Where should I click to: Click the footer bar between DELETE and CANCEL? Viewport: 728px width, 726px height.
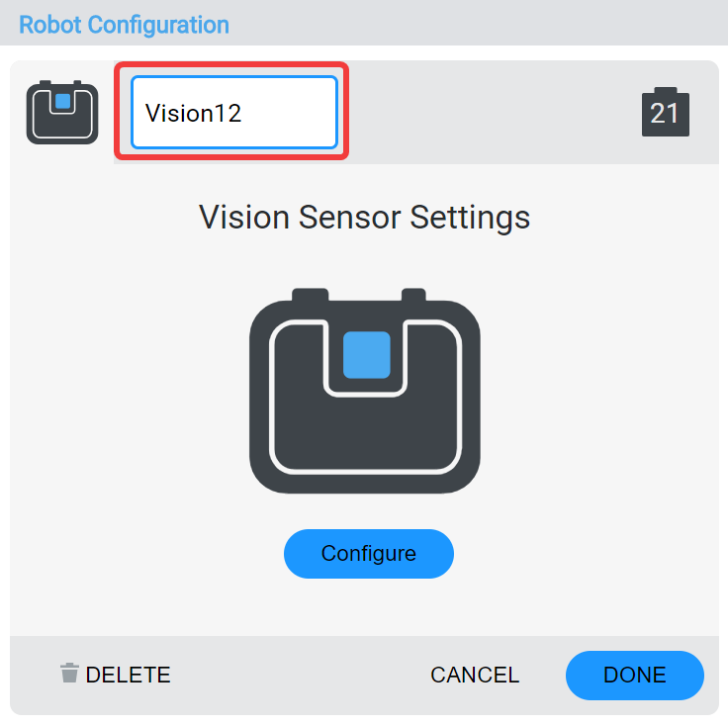(297, 675)
